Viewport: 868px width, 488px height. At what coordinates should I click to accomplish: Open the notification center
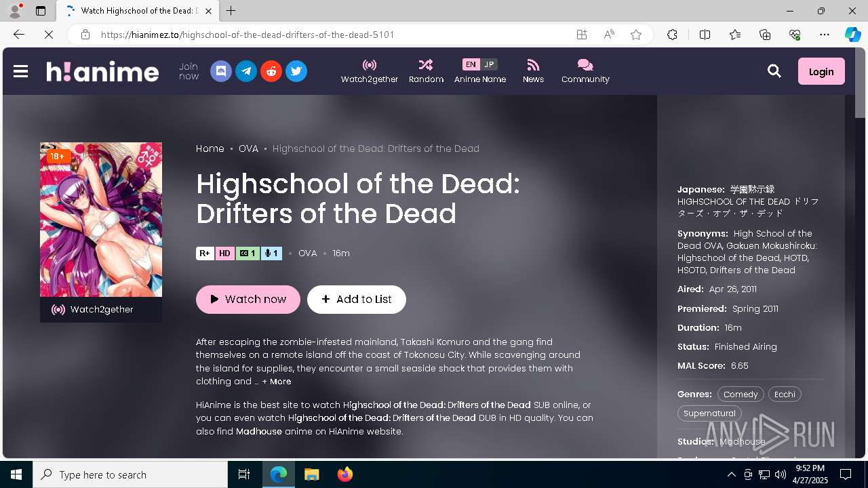[846, 474]
